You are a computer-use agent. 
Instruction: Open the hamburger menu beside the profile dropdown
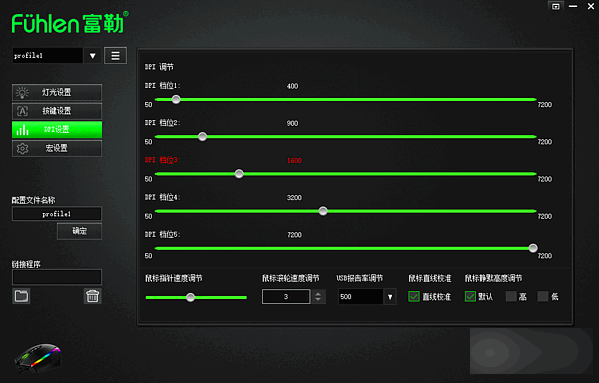115,56
